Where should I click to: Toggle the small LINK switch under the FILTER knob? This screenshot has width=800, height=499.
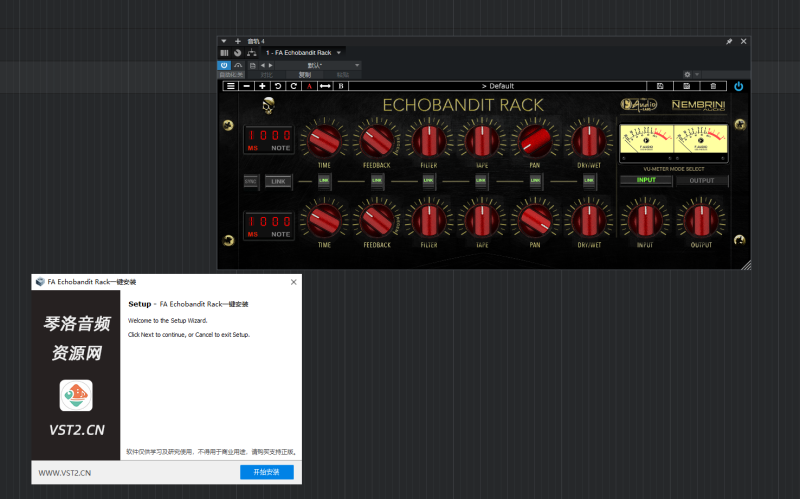click(429, 181)
